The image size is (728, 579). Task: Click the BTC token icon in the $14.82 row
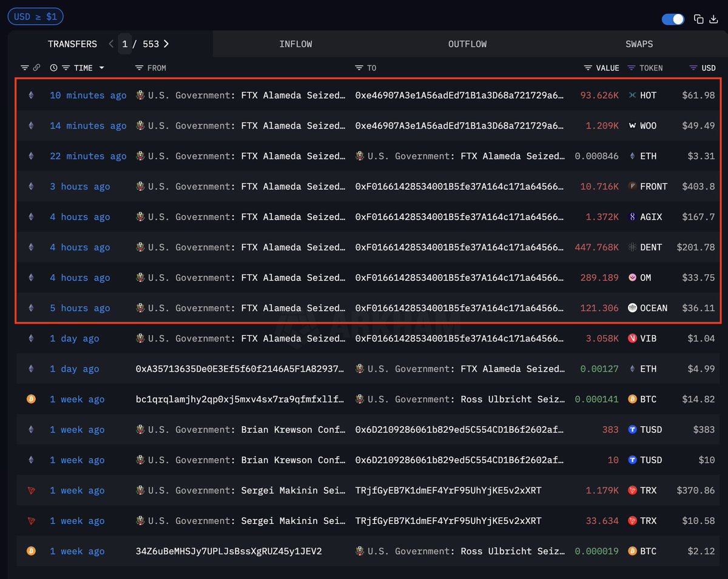[x=633, y=399]
